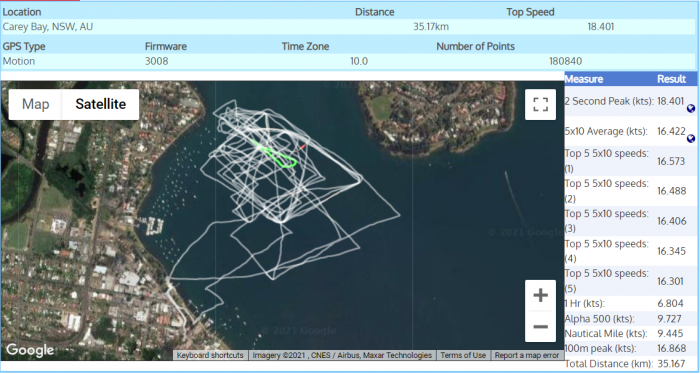Screen dimensions: 700x374
Task: Click the Result column header
Action: click(x=671, y=79)
